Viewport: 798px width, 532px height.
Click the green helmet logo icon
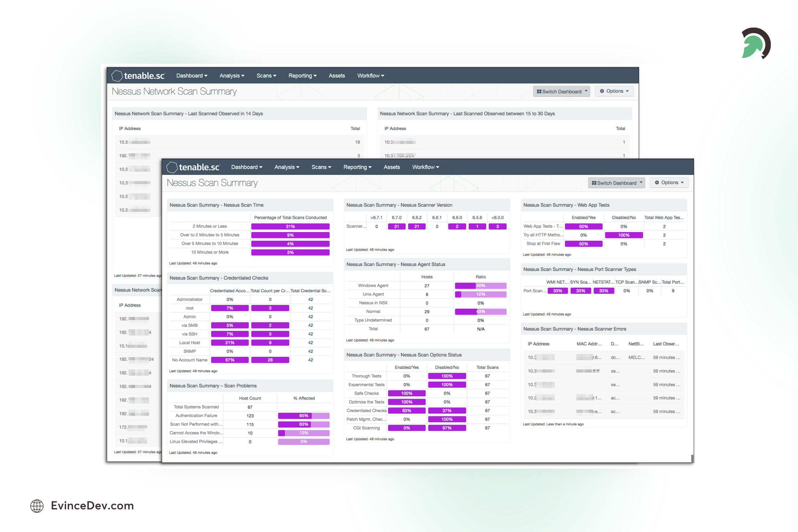click(x=756, y=44)
